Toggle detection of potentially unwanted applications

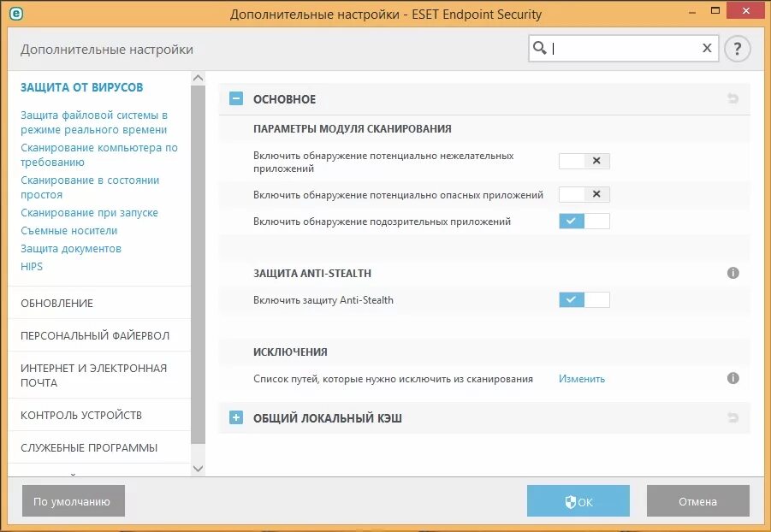pos(584,161)
